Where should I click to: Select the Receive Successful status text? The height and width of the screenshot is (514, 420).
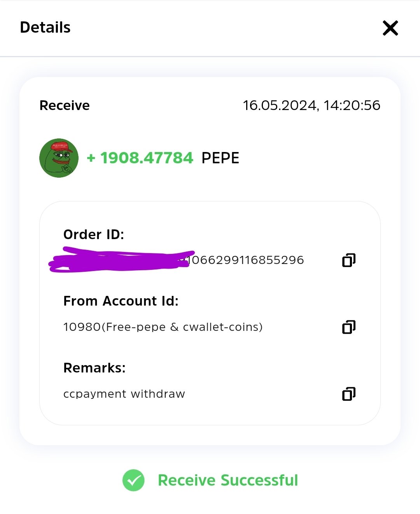[228, 480]
